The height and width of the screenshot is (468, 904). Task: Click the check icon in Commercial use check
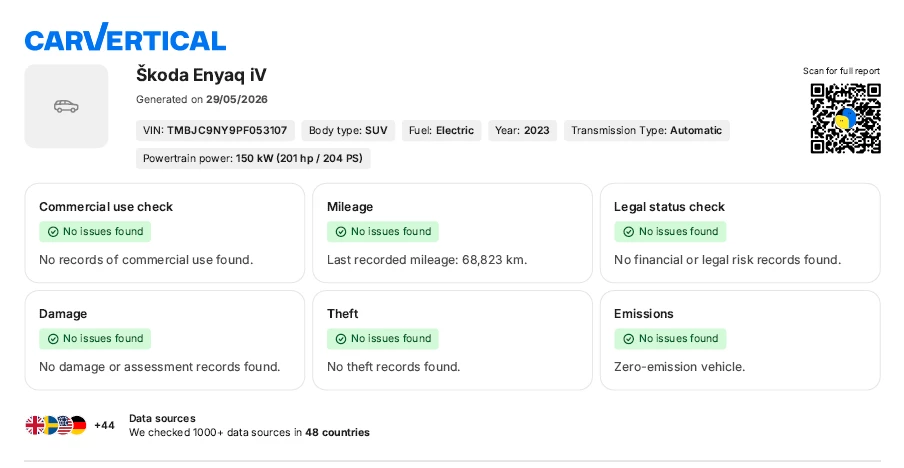pos(53,232)
